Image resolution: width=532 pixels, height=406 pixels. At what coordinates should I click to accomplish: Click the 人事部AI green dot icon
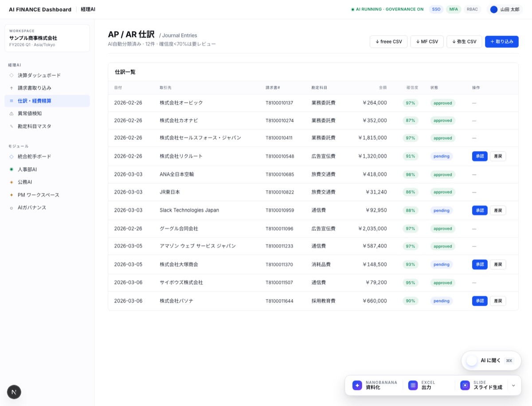click(12, 169)
